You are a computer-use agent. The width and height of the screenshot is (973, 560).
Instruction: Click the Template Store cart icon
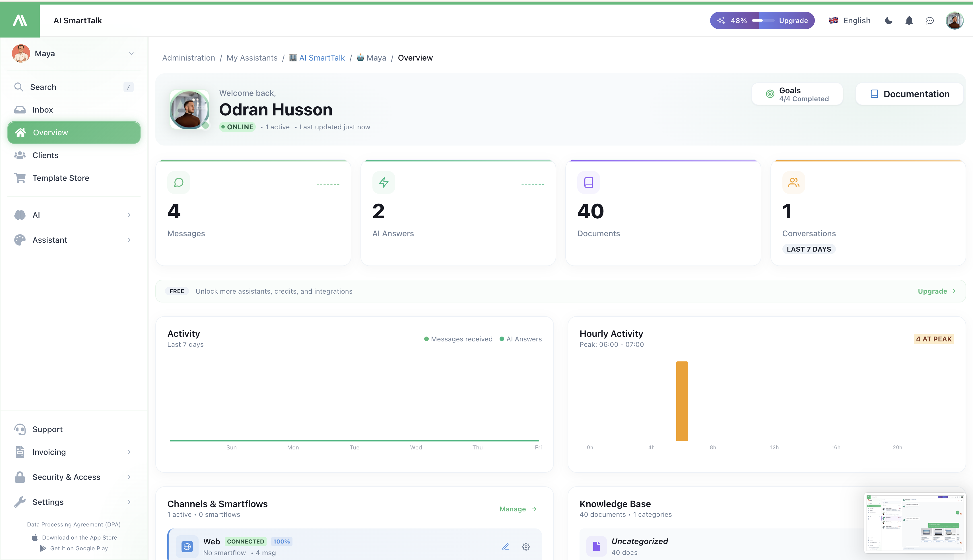(20, 178)
